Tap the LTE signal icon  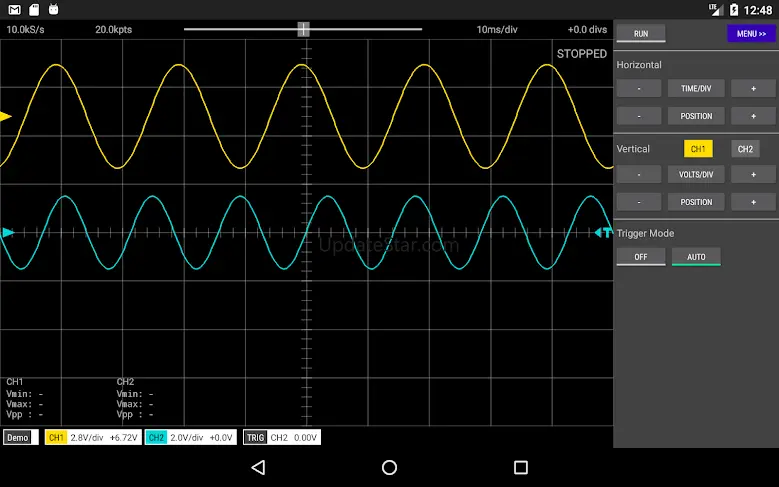(x=715, y=9)
